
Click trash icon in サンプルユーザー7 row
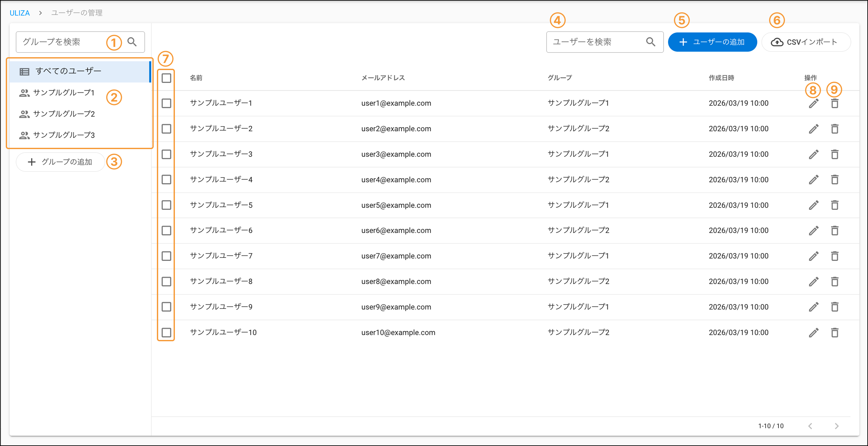(834, 256)
